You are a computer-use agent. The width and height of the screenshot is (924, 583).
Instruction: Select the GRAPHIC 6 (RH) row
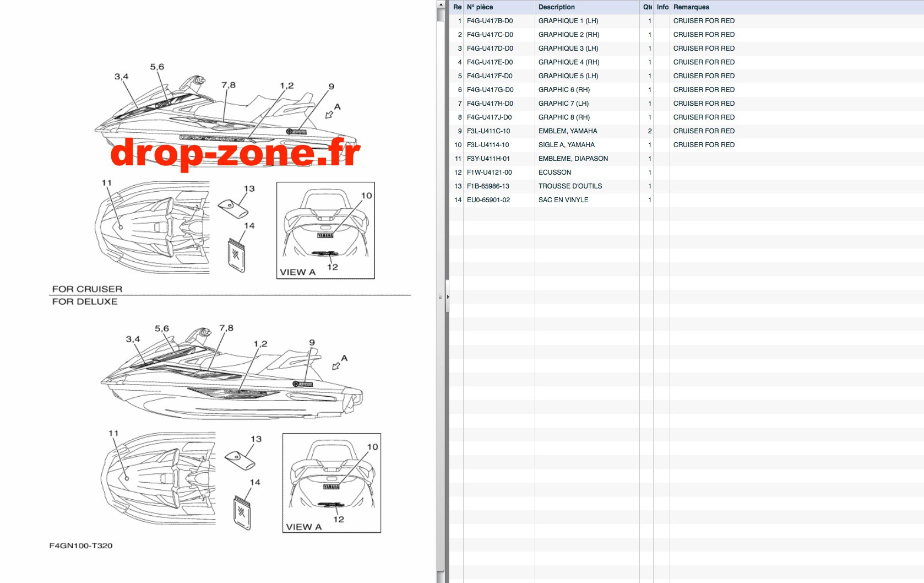[686, 90]
